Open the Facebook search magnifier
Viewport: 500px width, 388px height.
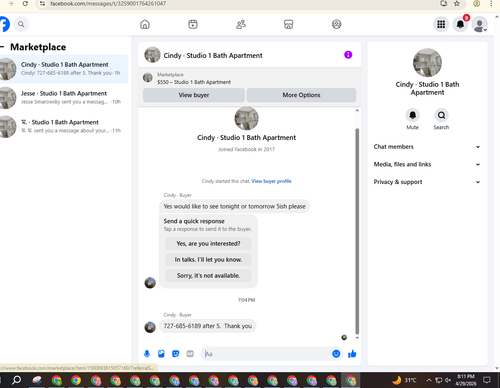pos(21,24)
